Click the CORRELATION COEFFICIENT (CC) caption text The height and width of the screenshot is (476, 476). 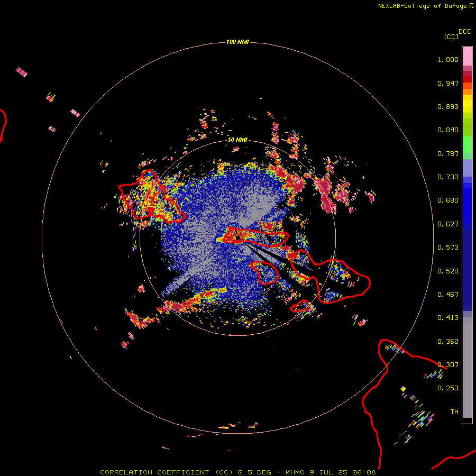(166, 472)
